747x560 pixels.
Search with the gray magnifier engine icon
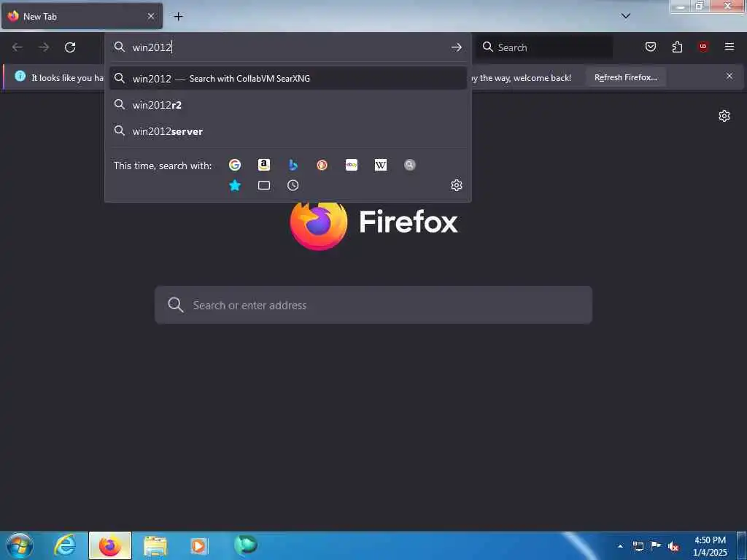click(x=410, y=165)
